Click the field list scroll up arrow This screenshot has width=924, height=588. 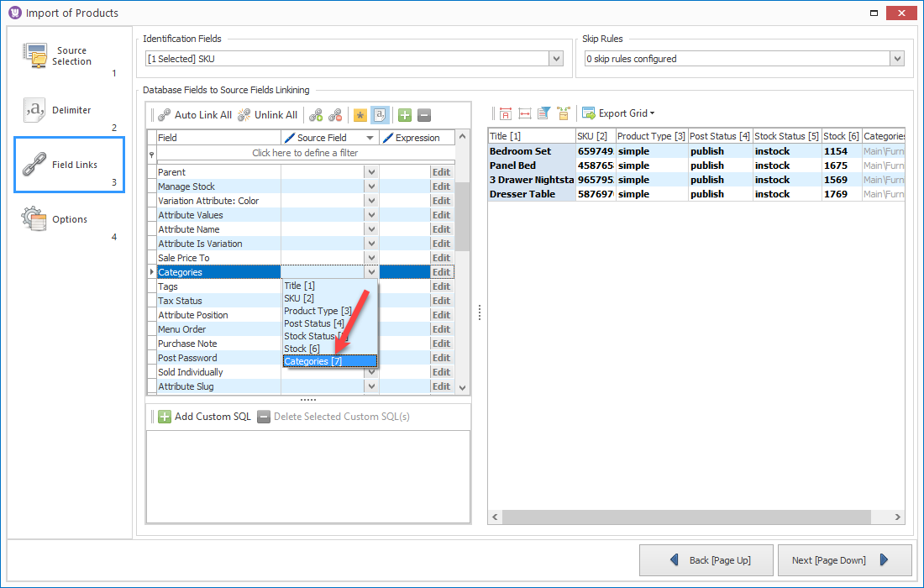(x=463, y=137)
